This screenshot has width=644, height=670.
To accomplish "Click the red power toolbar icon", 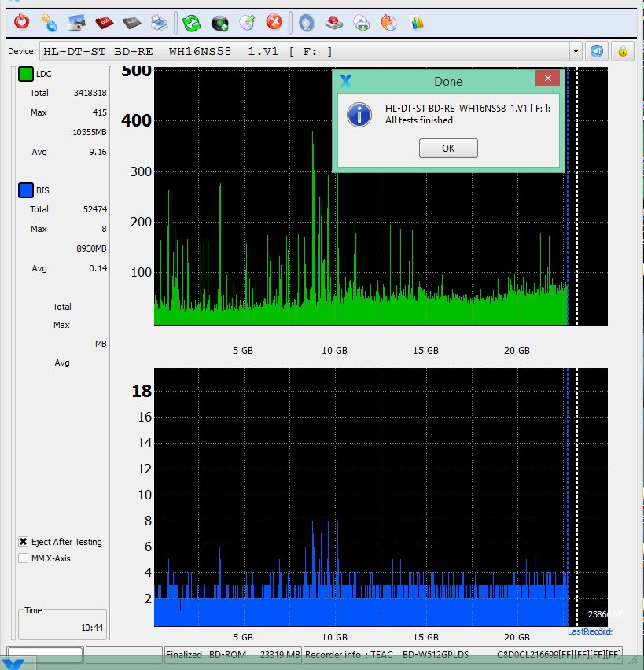I will tap(22, 22).
